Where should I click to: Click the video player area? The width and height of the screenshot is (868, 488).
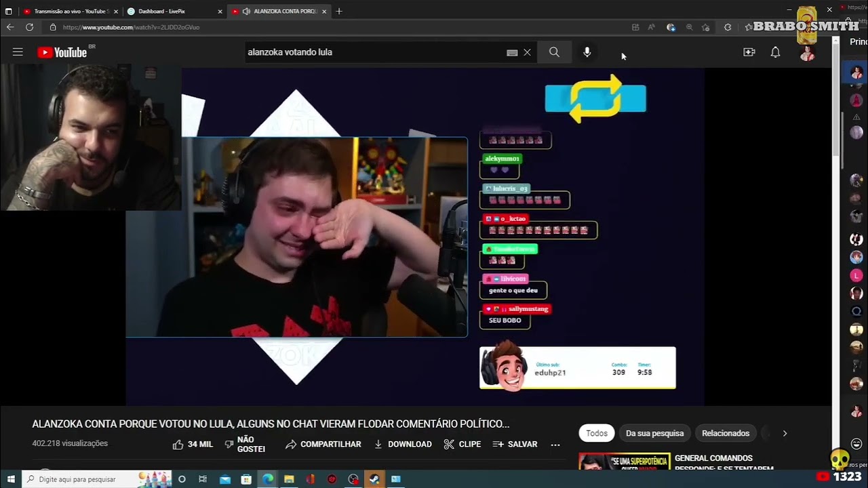[x=415, y=236]
